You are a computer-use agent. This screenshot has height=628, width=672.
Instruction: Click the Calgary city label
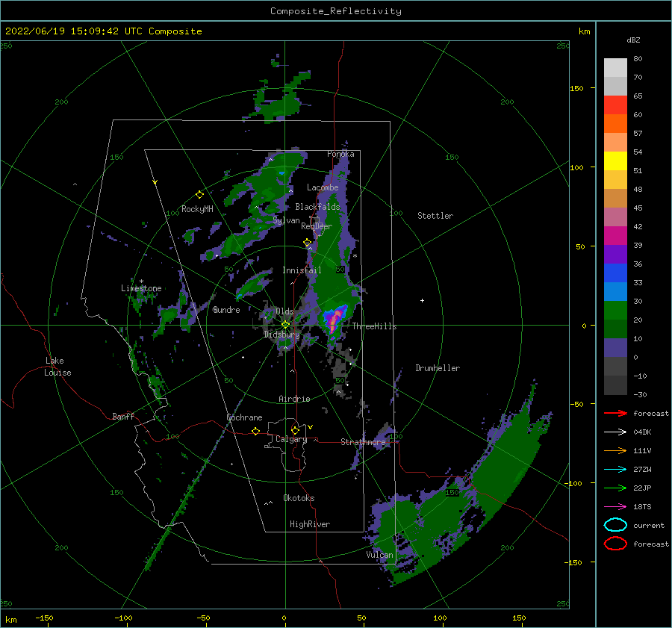coord(291,439)
